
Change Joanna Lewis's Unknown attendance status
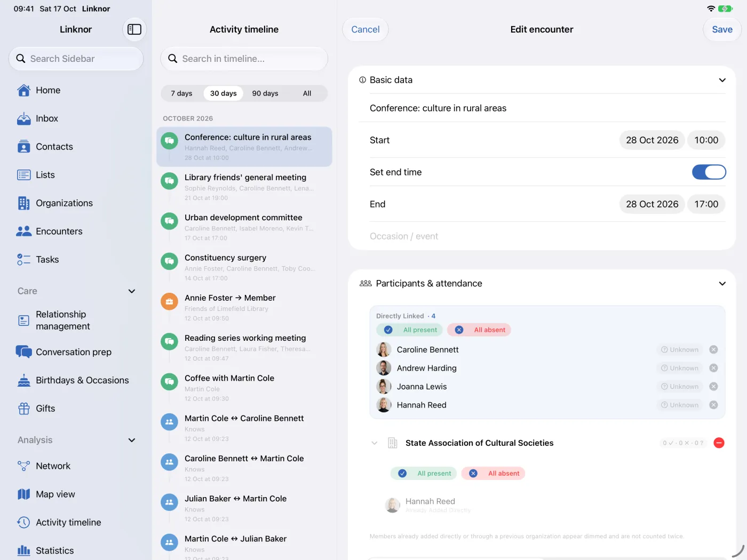tap(680, 387)
